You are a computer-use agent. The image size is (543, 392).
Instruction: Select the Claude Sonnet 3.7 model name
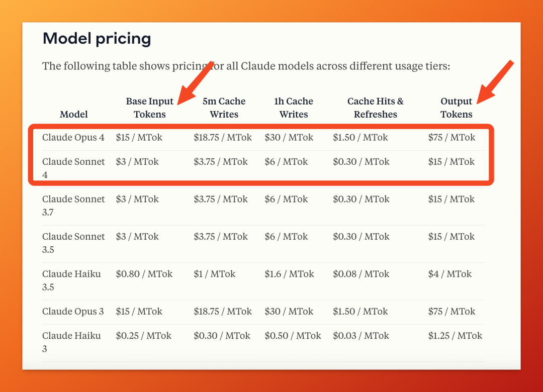(x=73, y=206)
